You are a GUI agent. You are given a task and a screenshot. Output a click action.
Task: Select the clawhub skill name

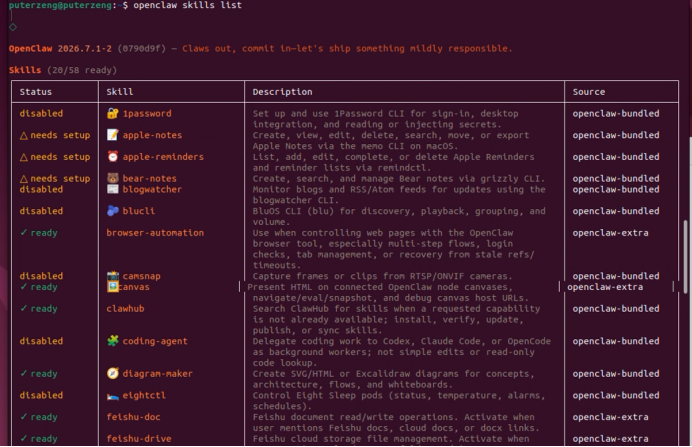coord(125,308)
